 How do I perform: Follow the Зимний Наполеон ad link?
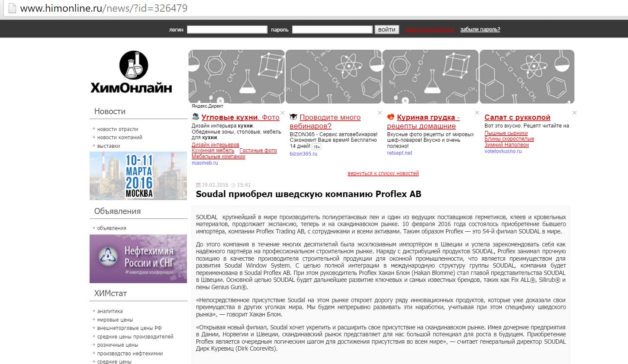click(x=506, y=145)
